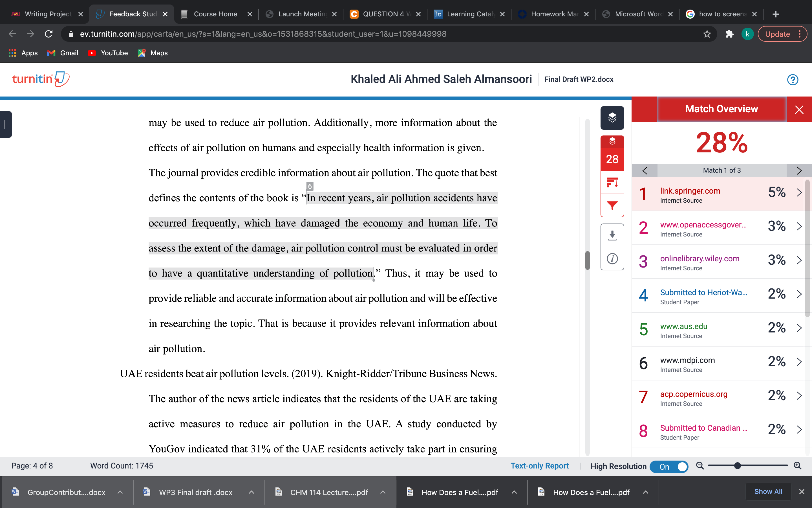Open Maps bookmark
812x508 pixels.
coord(153,53)
